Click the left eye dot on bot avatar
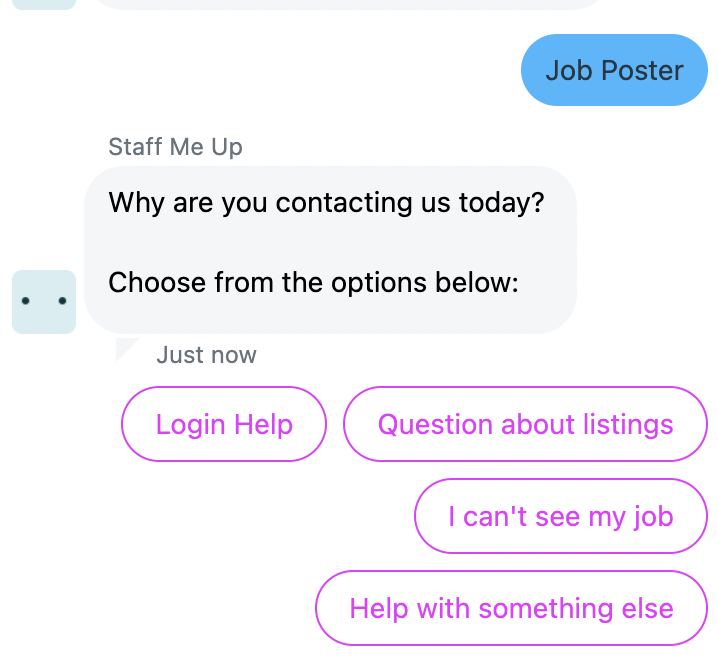The image size is (718, 672). coord(26,301)
